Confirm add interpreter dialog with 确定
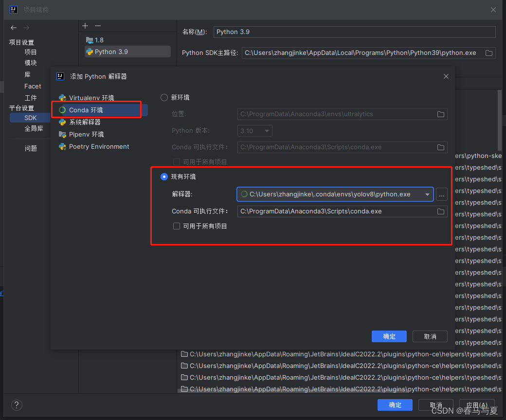The image size is (506, 420). 389,336
